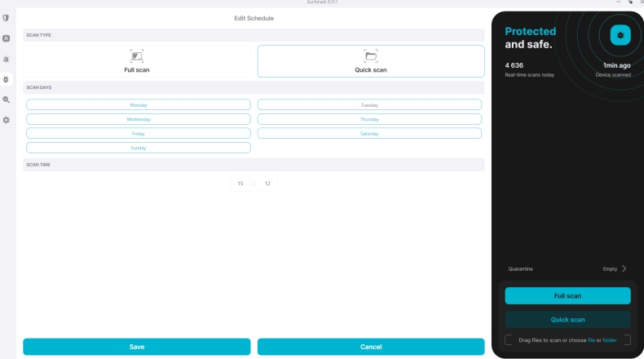Open the Alert person icon in sidebar
Viewport: 644px width, 359px height.
7,38
